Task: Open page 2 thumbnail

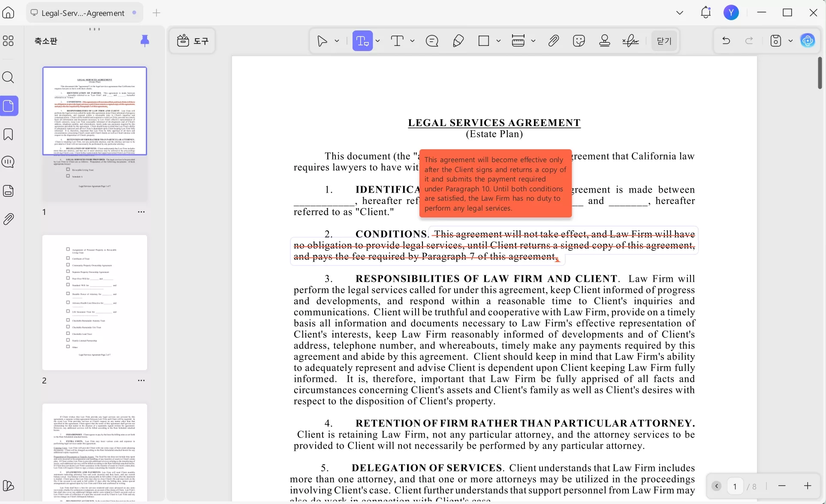Action: coord(95,302)
